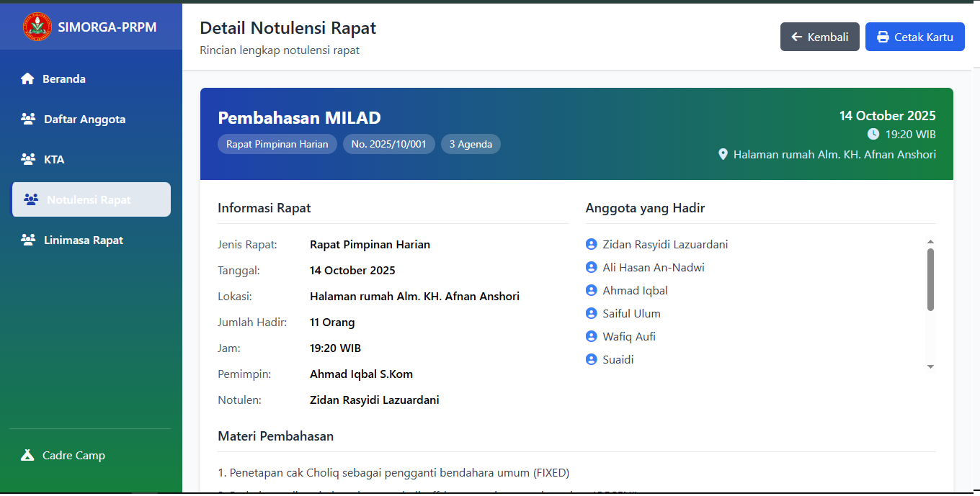The image size is (980, 496).
Task: Click the SIMORGA-PRPM logo emblem
Action: (x=37, y=27)
